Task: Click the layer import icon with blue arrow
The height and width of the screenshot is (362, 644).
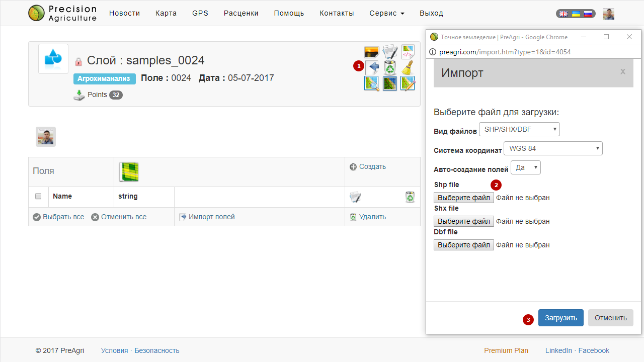Action: tap(372, 67)
